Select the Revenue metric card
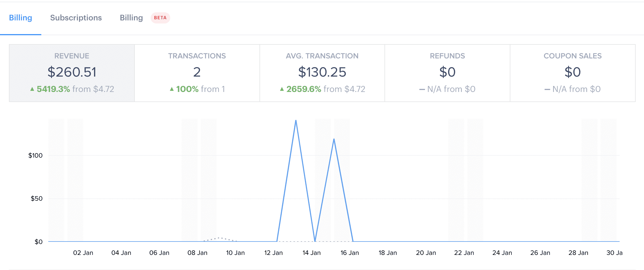Viewport: 644px width, 270px height. [72, 73]
